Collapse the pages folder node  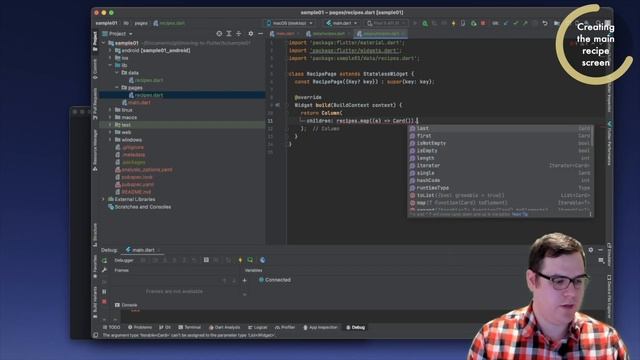pos(117,88)
